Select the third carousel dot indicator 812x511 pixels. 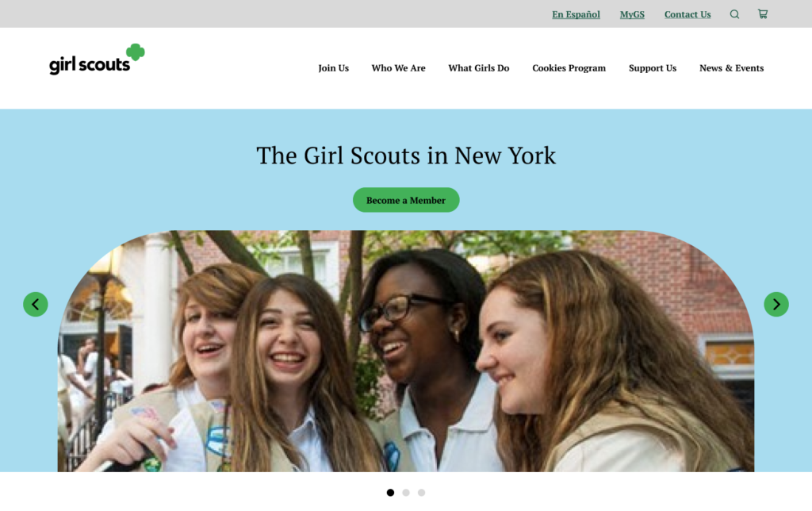pyautogui.click(x=422, y=492)
